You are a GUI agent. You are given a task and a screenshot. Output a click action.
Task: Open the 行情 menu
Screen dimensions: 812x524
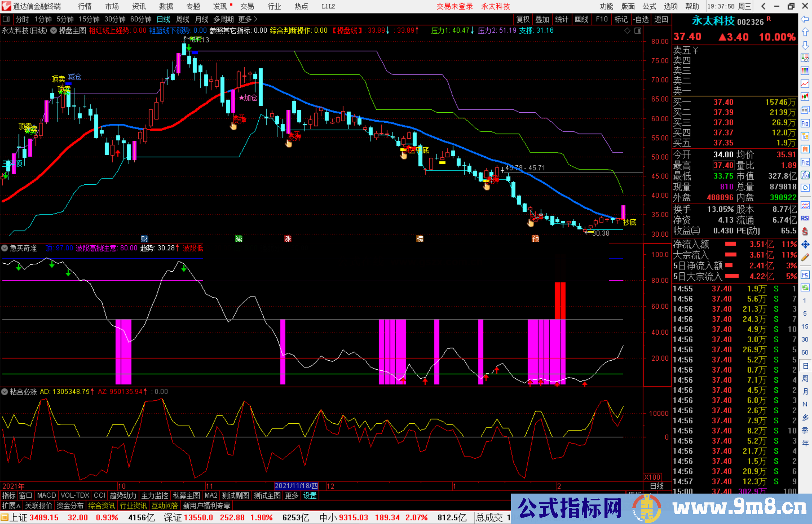[85, 6]
